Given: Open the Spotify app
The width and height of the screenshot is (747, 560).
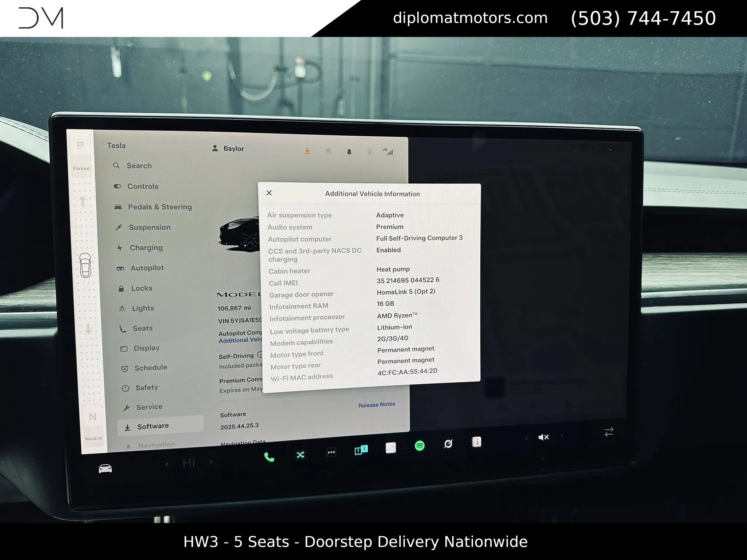Looking at the screenshot, I should (x=420, y=446).
